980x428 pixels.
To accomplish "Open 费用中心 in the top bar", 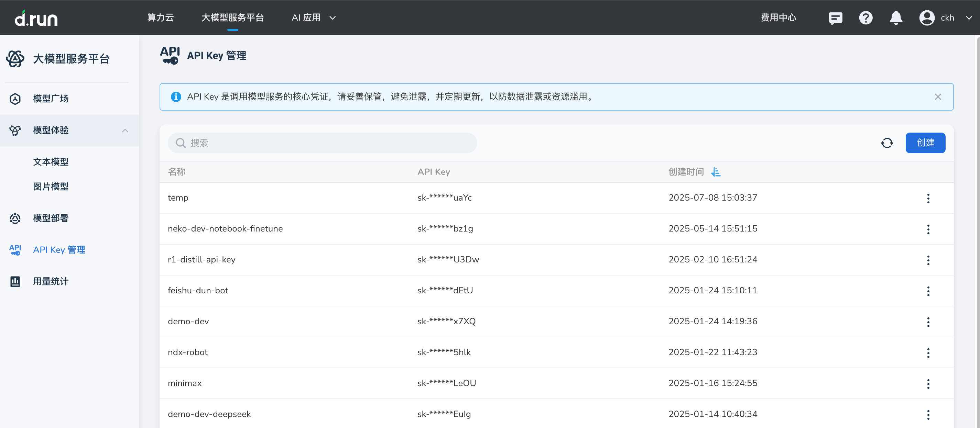I will tap(778, 18).
